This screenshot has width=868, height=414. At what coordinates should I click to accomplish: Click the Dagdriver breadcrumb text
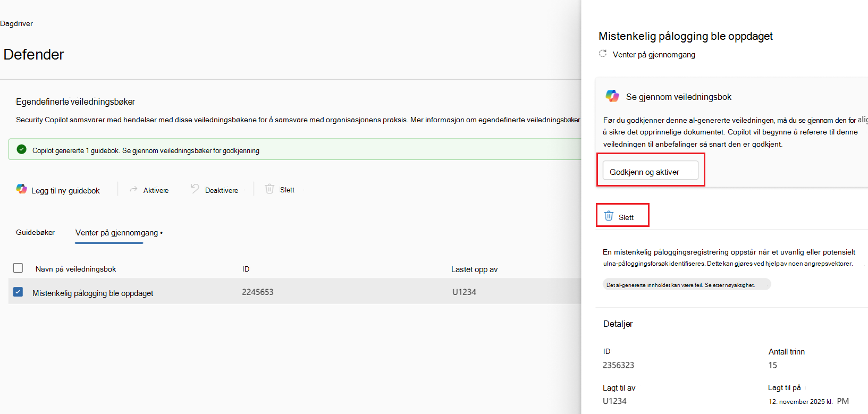pyautogui.click(x=16, y=23)
